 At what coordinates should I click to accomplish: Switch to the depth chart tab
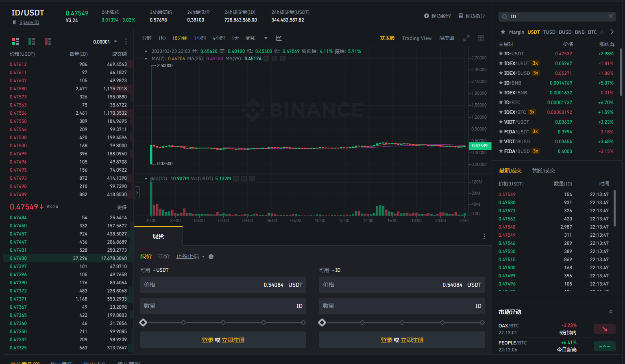(x=446, y=38)
